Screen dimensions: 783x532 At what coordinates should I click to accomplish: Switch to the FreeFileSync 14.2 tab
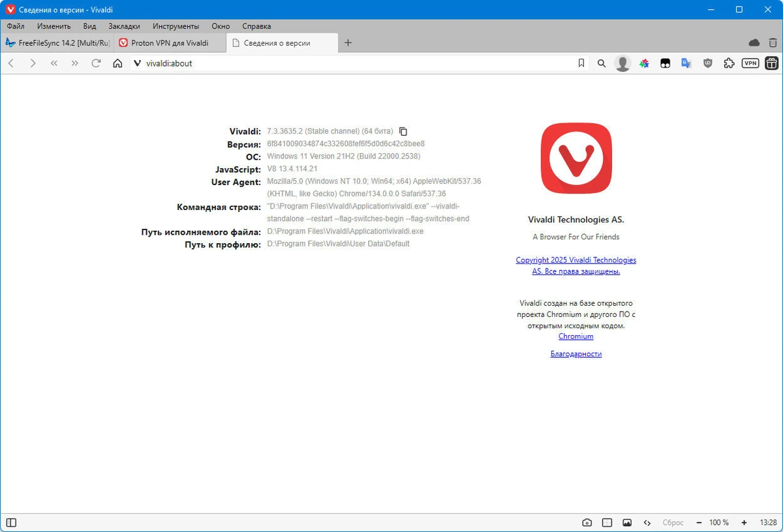pos(57,43)
